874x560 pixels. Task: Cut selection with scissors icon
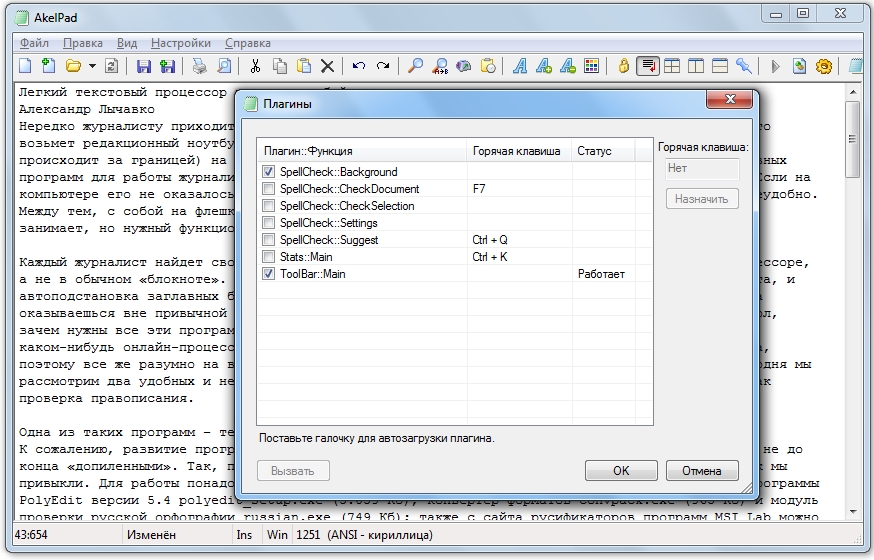255,66
